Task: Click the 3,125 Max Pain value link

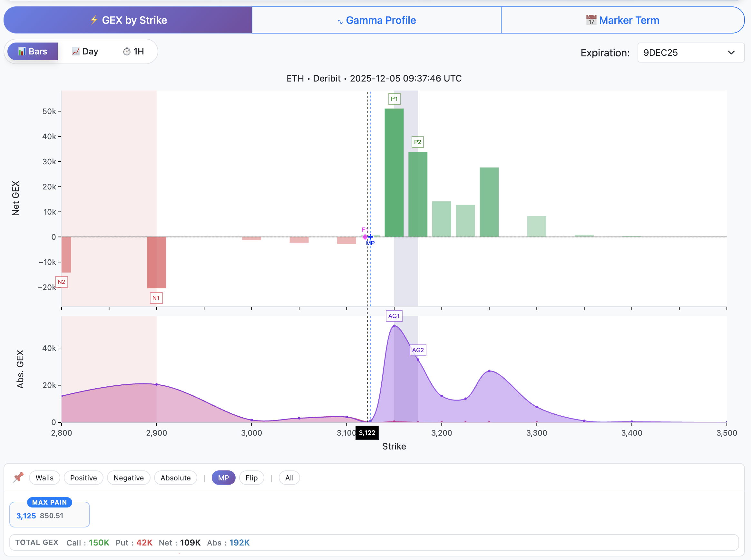Action: (x=26, y=516)
